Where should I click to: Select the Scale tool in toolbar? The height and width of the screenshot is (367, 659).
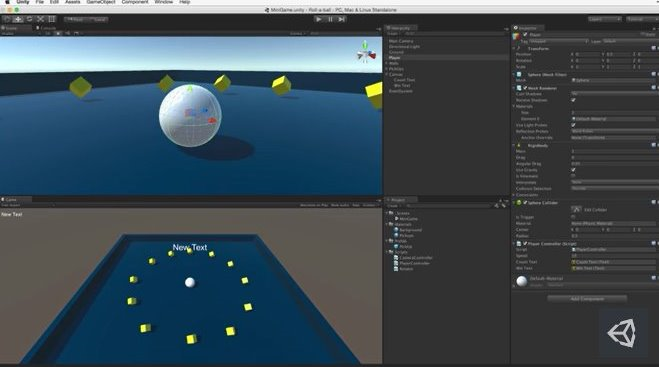[x=41, y=19]
